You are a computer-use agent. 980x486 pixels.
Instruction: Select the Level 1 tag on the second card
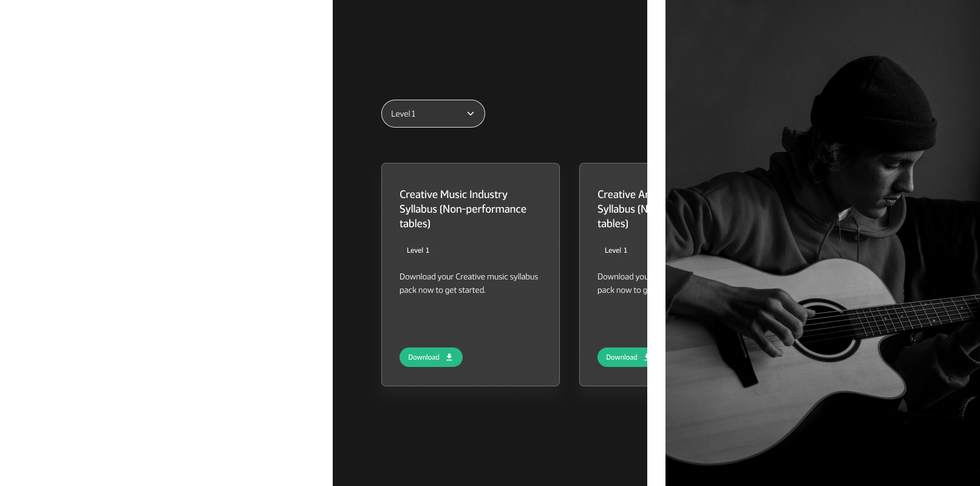click(x=616, y=250)
